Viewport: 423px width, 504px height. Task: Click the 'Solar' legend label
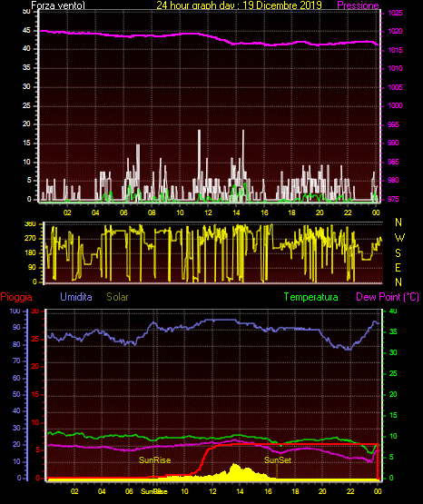(117, 297)
